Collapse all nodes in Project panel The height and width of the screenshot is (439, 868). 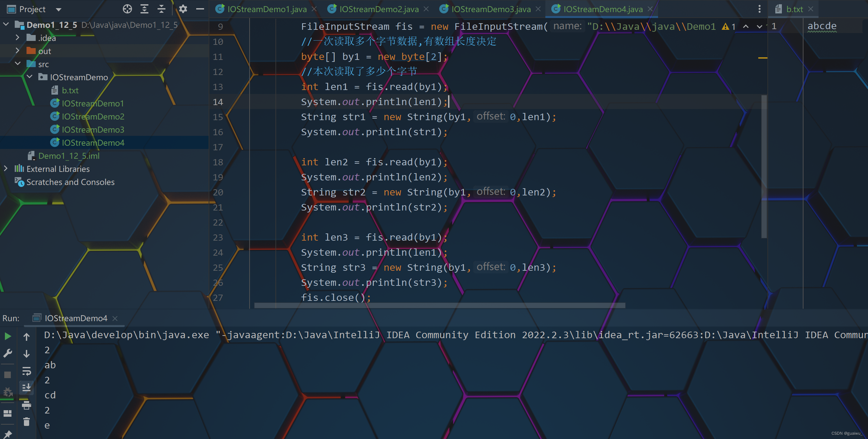pos(161,9)
